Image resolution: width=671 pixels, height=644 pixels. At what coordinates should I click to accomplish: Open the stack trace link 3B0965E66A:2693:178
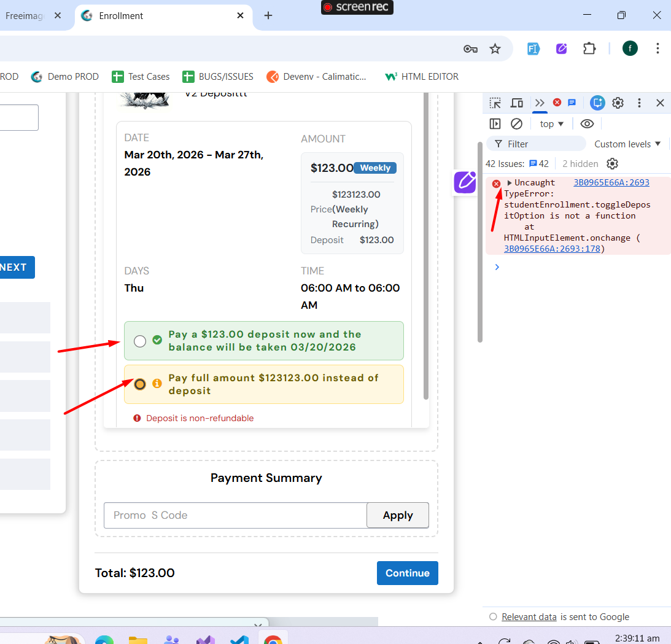(x=552, y=249)
